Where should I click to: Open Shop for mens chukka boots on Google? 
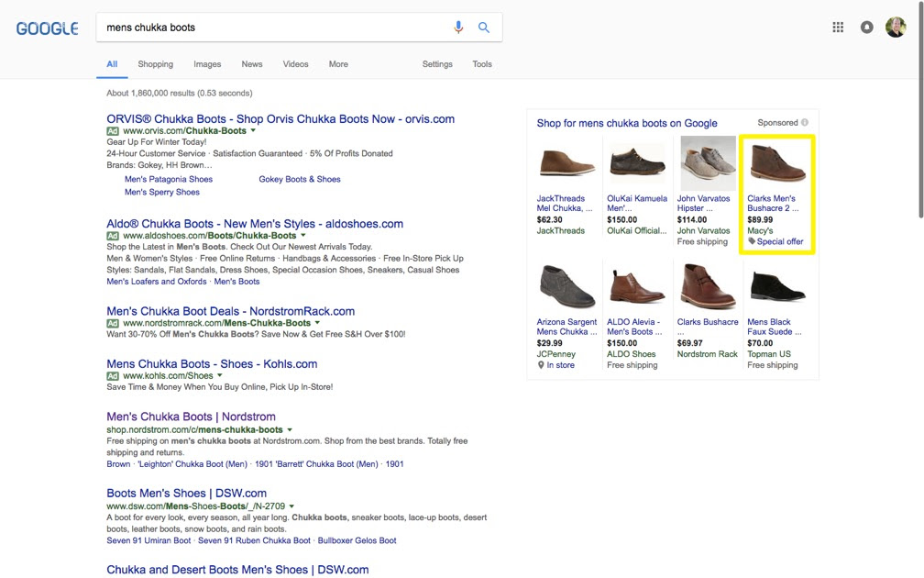point(627,123)
